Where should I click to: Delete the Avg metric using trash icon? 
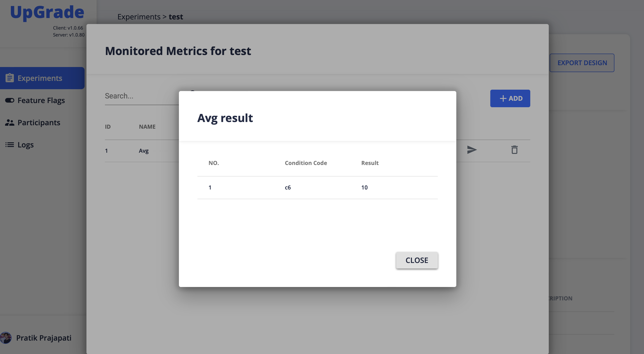[x=514, y=150]
